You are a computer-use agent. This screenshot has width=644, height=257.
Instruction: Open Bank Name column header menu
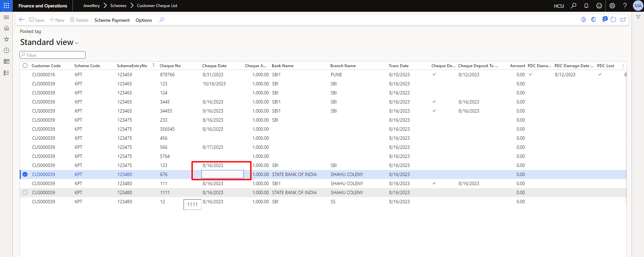[283, 66]
